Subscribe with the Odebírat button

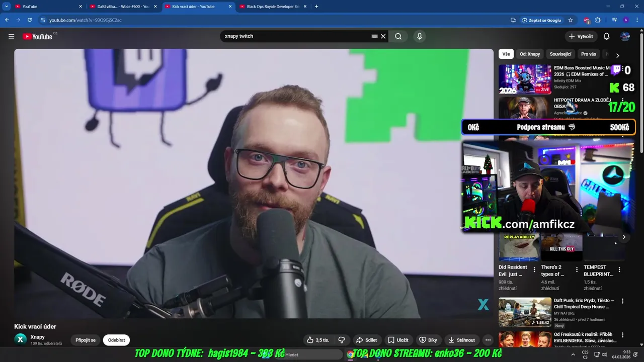click(116, 340)
